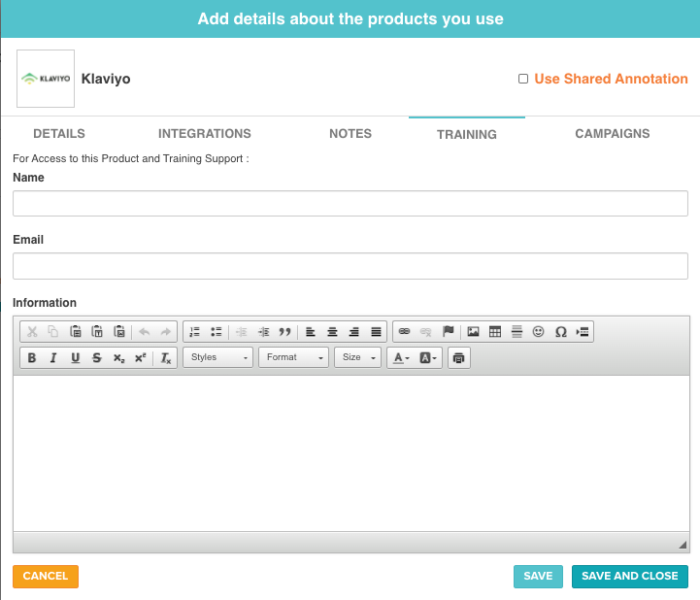Click the Unlink icon

point(426,332)
